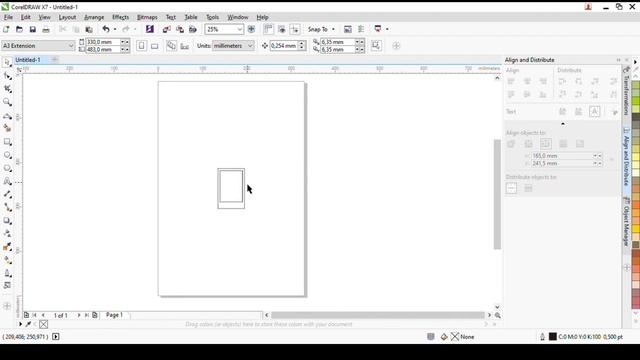Select the Rectangle tool

coord(7,142)
